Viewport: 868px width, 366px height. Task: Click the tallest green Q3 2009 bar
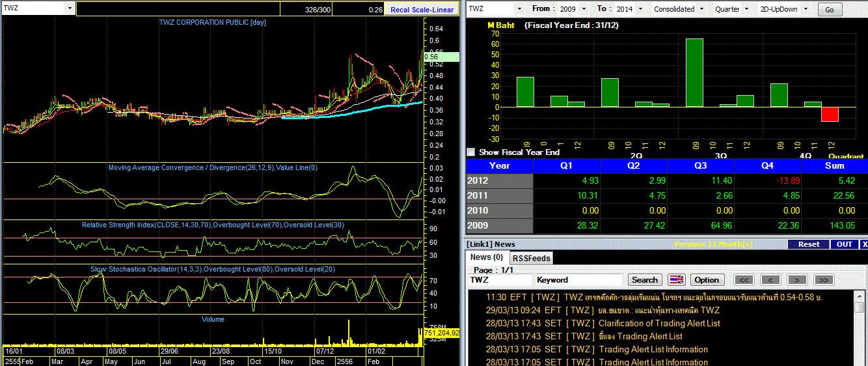click(x=694, y=72)
